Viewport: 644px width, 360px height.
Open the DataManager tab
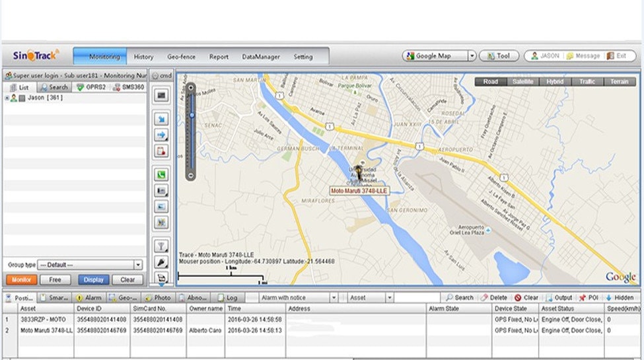pos(261,57)
